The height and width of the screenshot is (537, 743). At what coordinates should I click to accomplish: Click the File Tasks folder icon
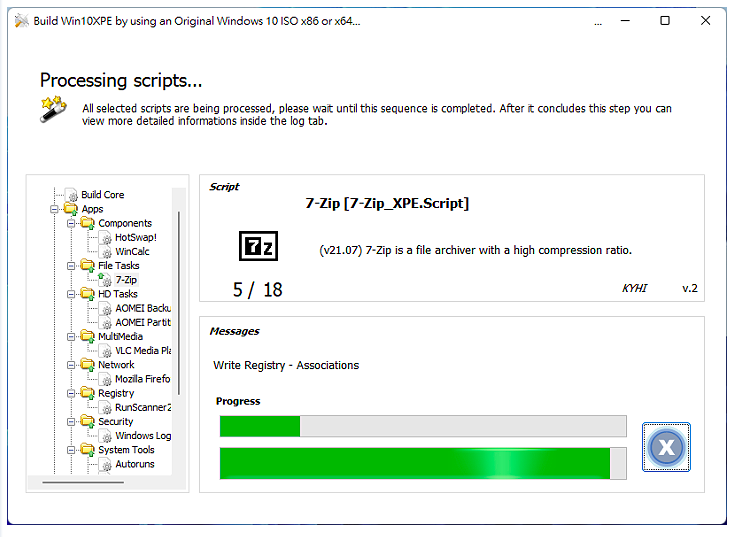pyautogui.click(x=88, y=265)
